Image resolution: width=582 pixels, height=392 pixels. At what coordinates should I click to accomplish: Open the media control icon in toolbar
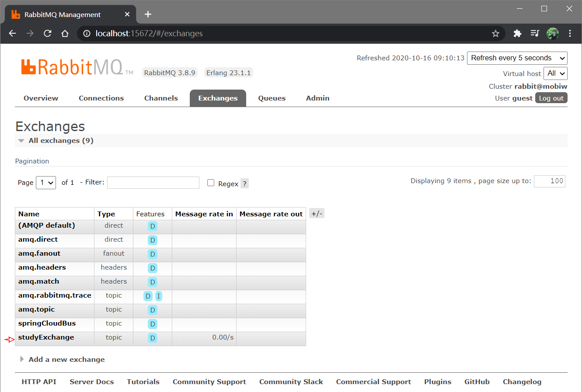click(535, 34)
